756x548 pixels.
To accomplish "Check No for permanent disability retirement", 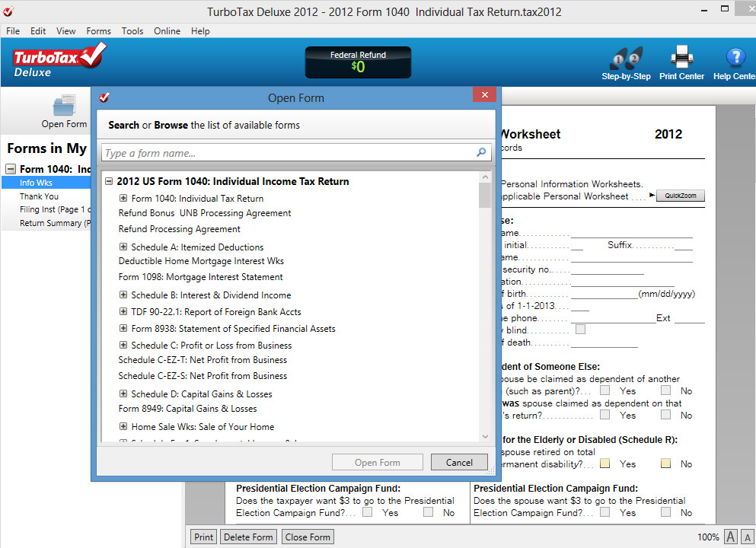I will click(x=666, y=464).
